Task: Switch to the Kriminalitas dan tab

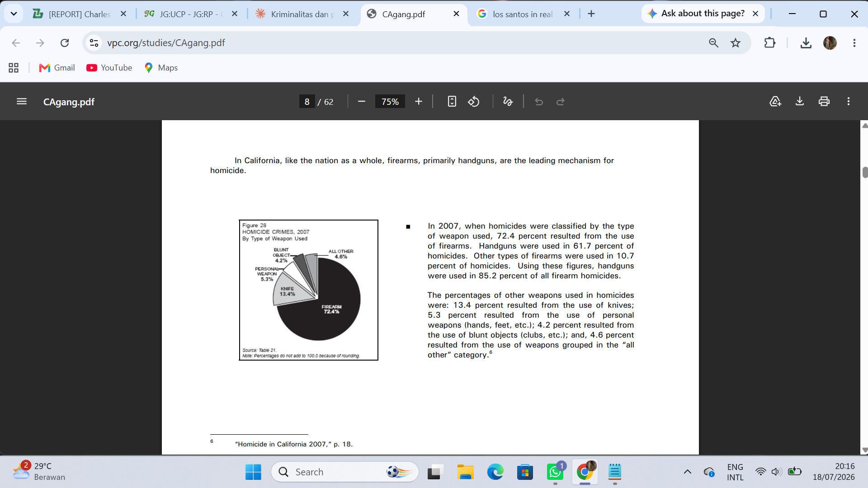Action: pyautogui.click(x=302, y=14)
